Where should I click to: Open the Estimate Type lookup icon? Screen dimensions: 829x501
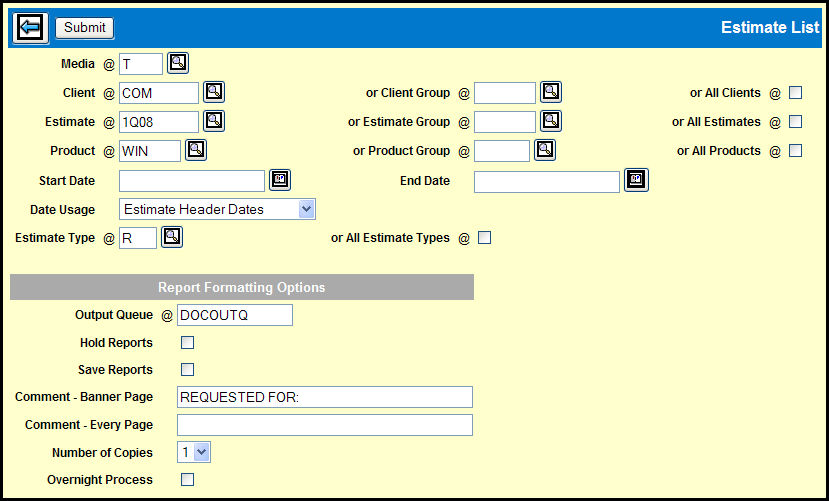click(173, 238)
